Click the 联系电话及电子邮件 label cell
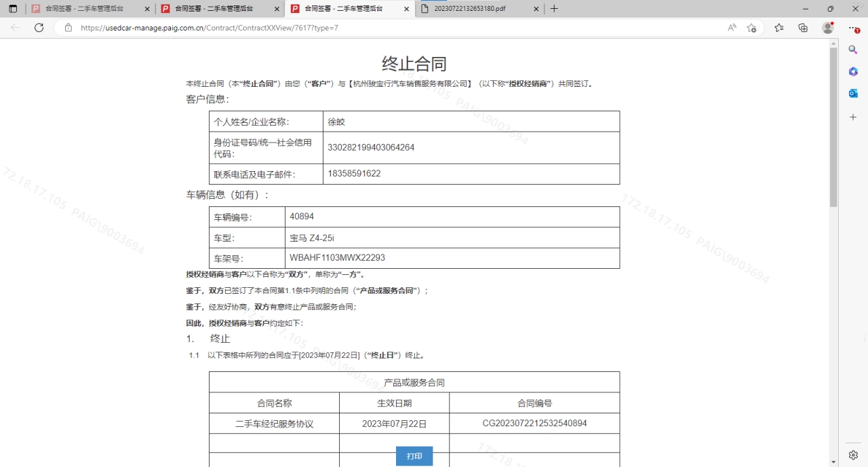The width and height of the screenshot is (868, 467). point(266,174)
